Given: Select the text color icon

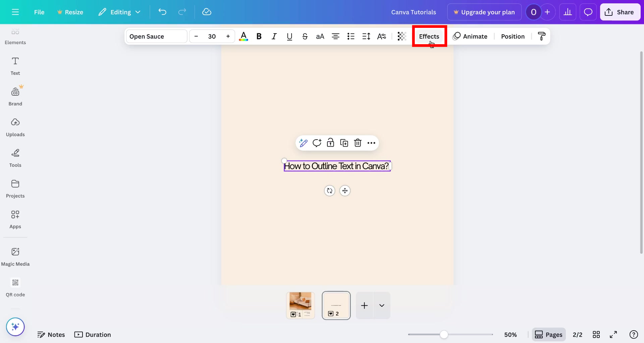Looking at the screenshot, I should pyautogui.click(x=244, y=36).
